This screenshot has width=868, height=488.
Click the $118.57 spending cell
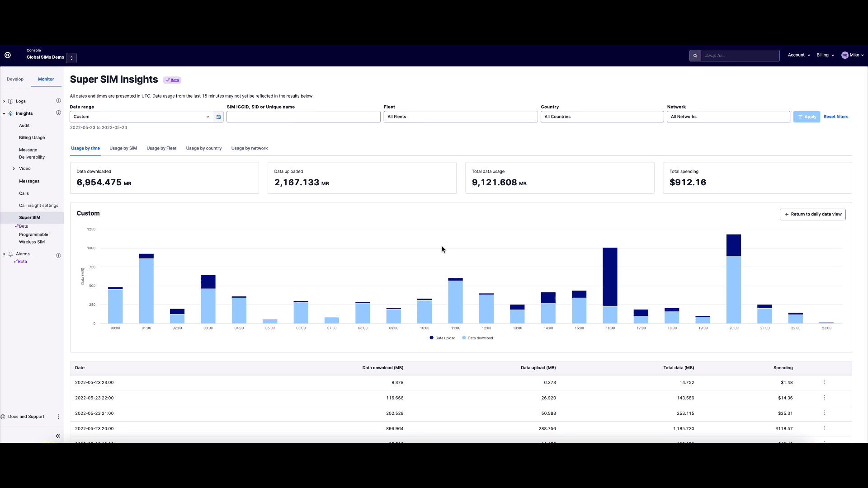(784, 428)
